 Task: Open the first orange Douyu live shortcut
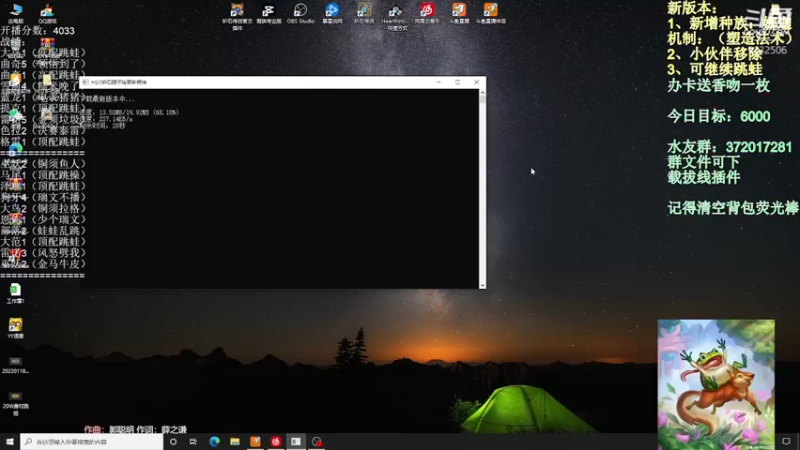(459, 13)
